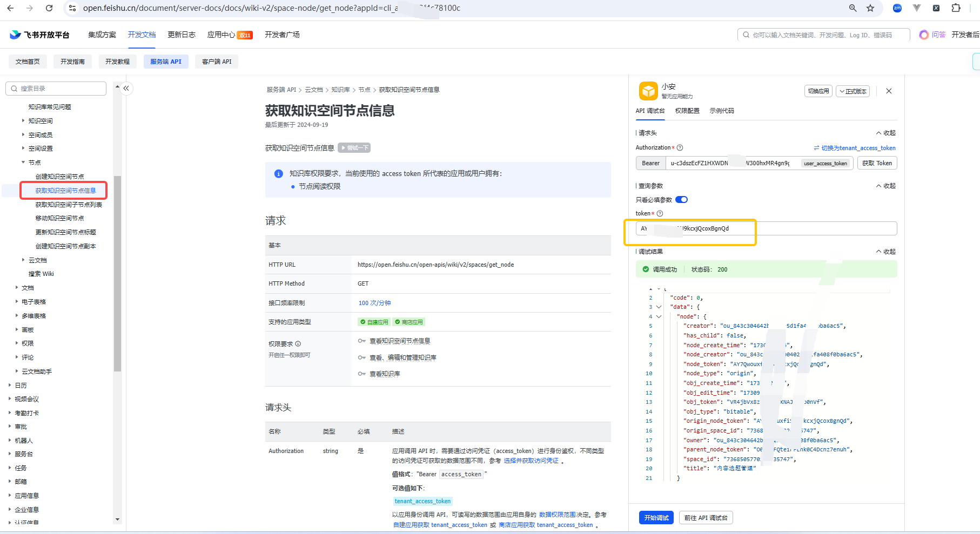Click the 小安 app cube icon
This screenshot has width=980, height=534.
[x=648, y=91]
